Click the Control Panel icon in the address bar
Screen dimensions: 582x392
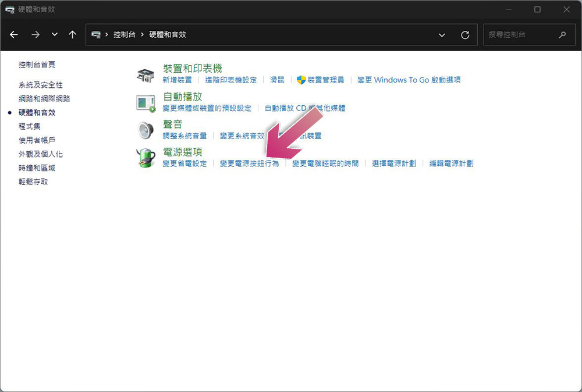[96, 34]
